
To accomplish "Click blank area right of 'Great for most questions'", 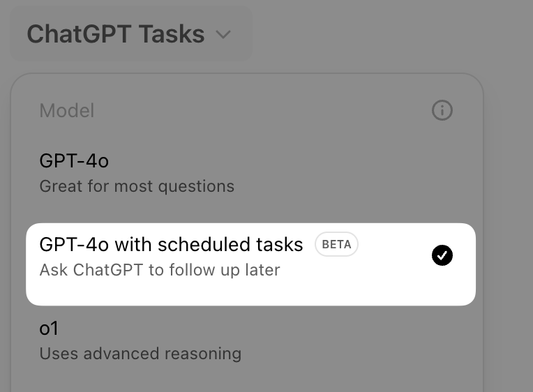I will (349, 186).
